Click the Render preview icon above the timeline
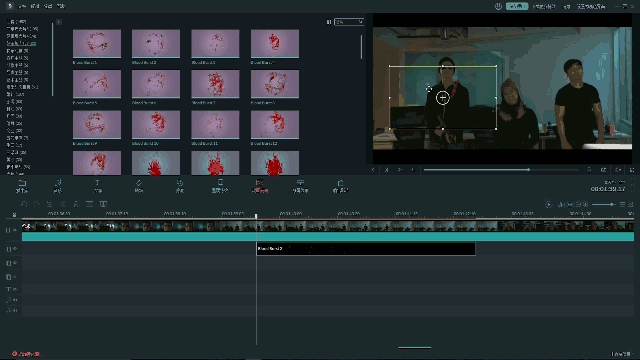Image resolution: width=640 pixels, height=360 pixels. [x=548, y=204]
